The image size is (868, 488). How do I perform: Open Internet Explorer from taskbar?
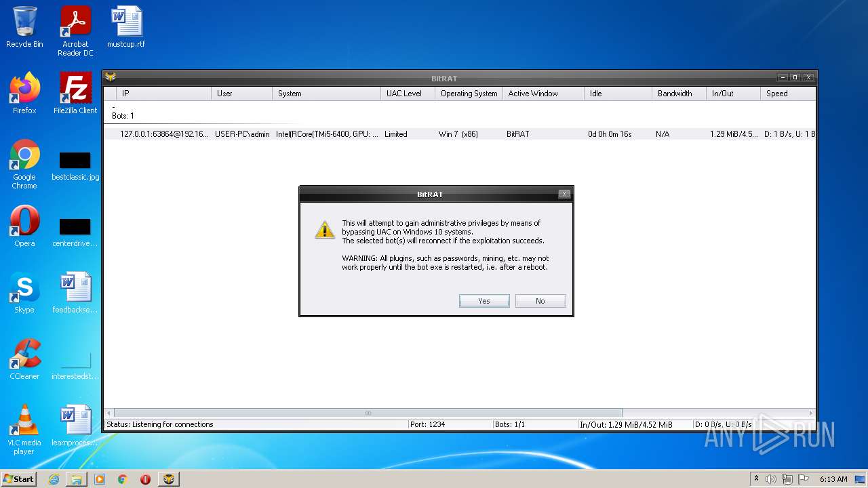pos(54,479)
